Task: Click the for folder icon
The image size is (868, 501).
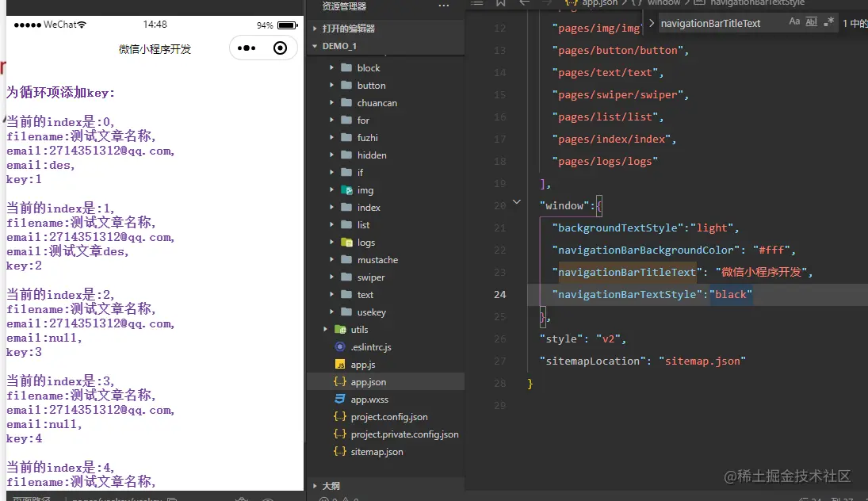Action: tap(346, 120)
